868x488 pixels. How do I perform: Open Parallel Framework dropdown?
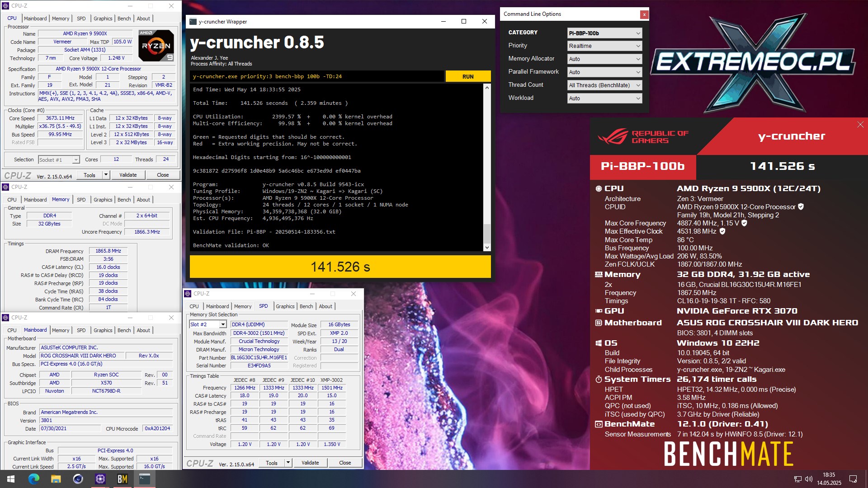(604, 72)
